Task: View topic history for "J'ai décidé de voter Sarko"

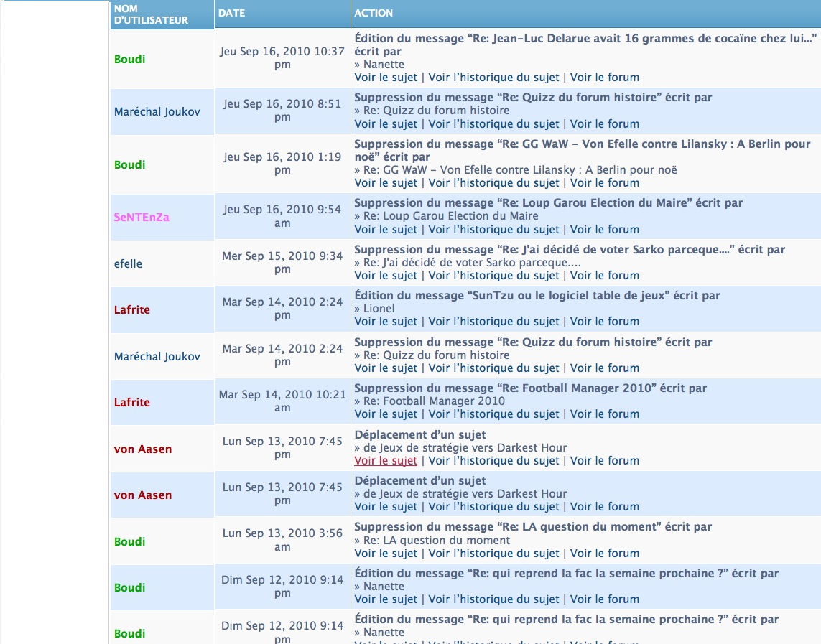Action: [x=493, y=276]
